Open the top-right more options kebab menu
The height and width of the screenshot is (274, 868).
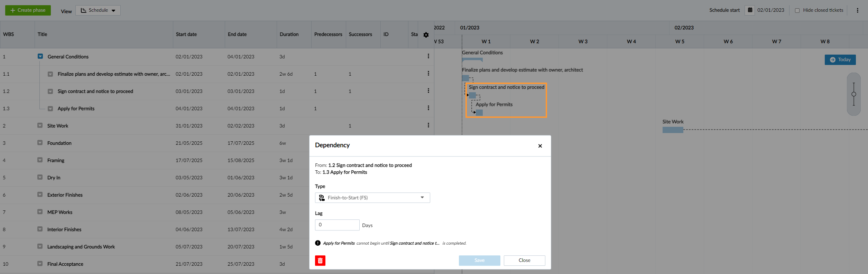click(857, 10)
